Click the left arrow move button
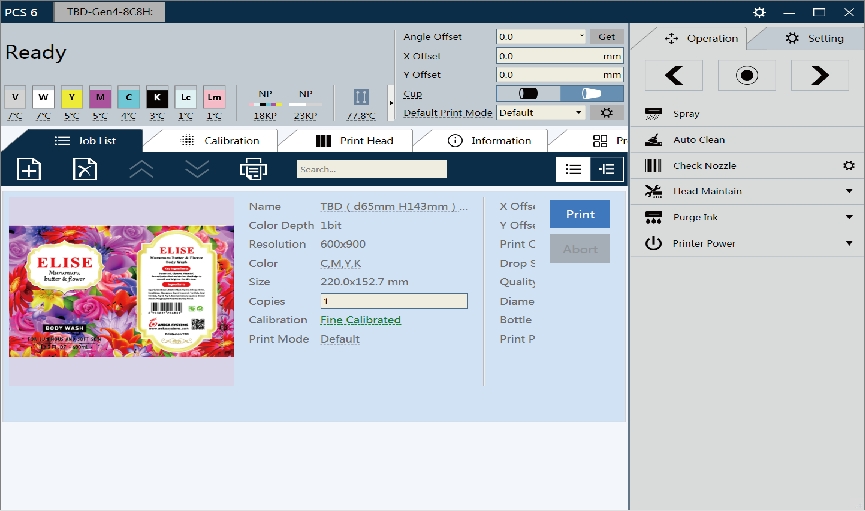This screenshot has width=865, height=511. 668,75
